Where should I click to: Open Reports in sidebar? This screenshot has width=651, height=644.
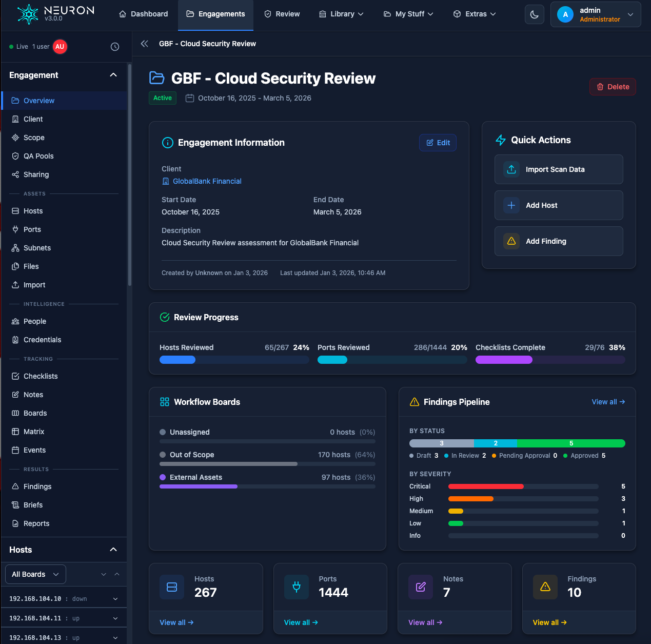pos(64,523)
